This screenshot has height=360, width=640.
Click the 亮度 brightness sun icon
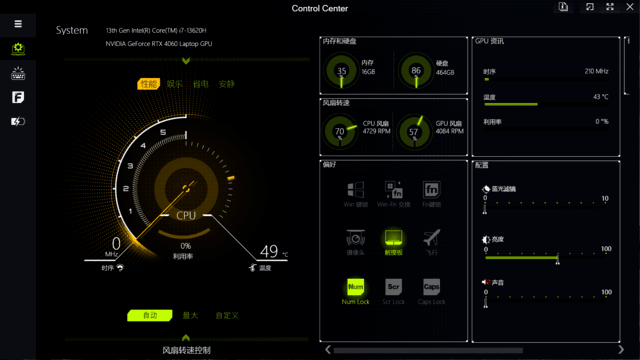click(486, 240)
